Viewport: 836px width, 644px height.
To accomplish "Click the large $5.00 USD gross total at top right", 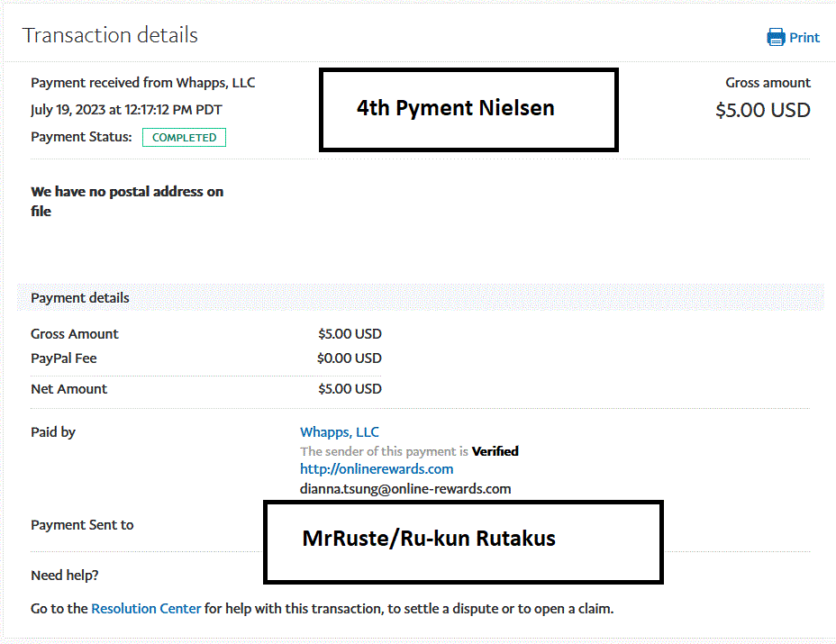I will pyautogui.click(x=762, y=111).
